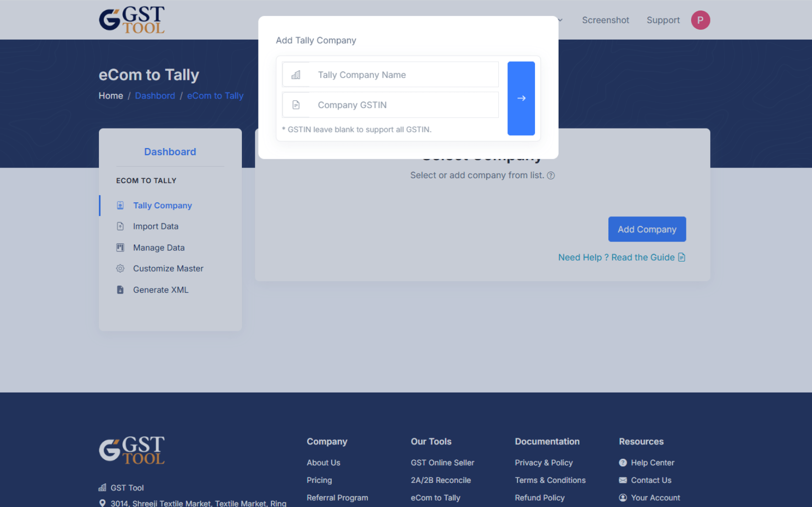Open Referral Program footer link
The image size is (812, 507).
click(x=337, y=498)
